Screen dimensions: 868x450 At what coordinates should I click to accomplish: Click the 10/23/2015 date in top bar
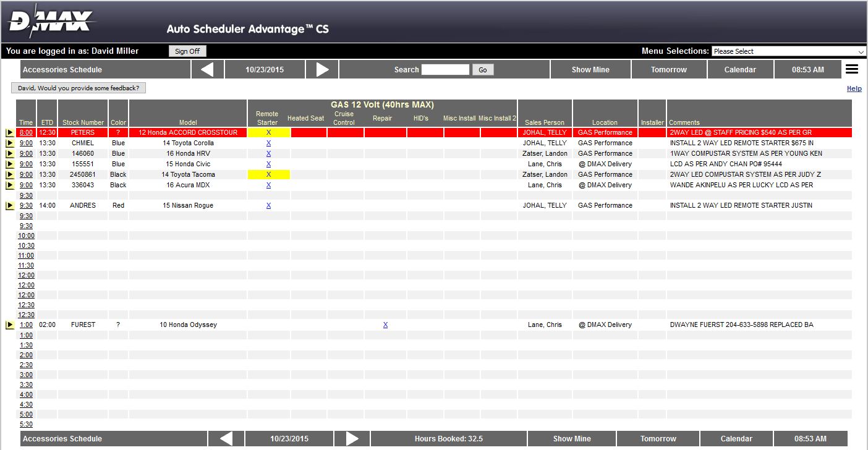[x=265, y=69]
